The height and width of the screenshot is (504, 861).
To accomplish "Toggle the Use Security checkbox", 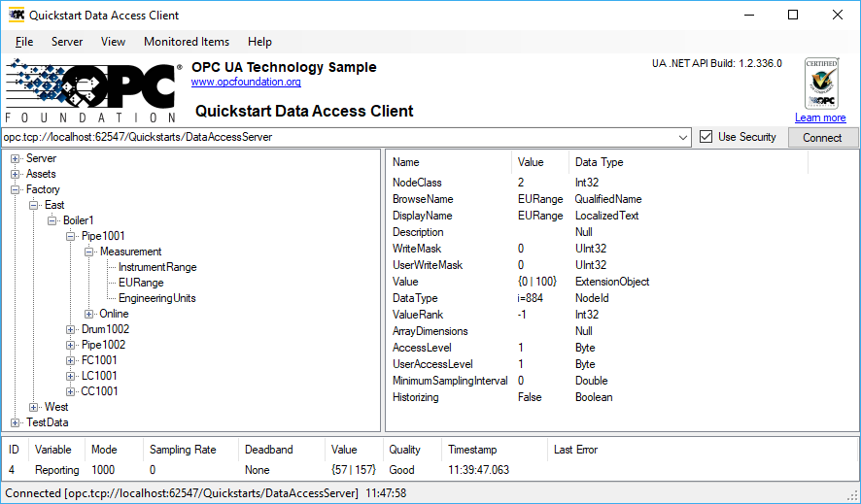I will (x=706, y=137).
